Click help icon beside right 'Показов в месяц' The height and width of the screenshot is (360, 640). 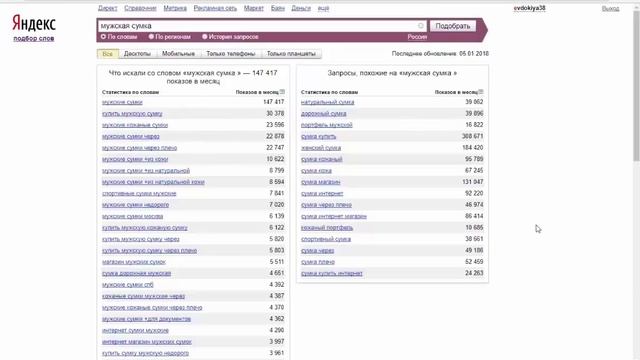[481, 92]
